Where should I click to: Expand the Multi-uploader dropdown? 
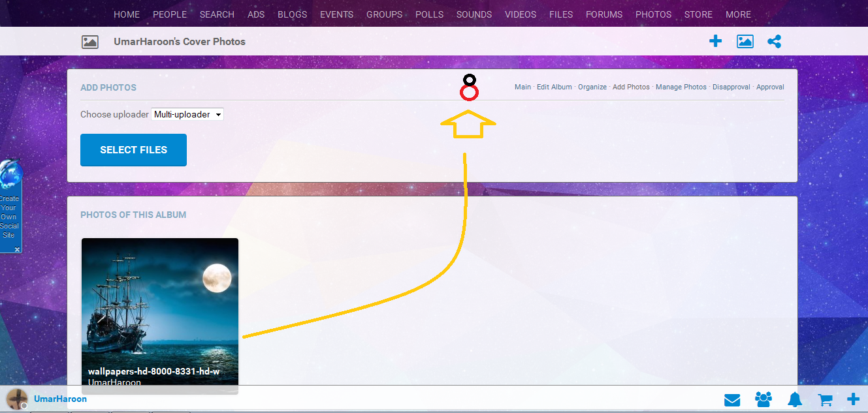187,115
